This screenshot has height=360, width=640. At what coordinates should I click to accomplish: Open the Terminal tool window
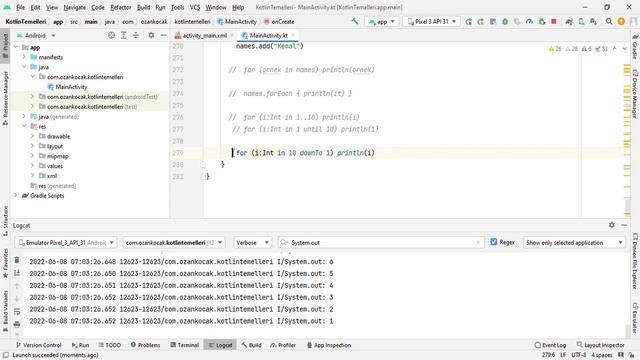pyautogui.click(x=184, y=345)
